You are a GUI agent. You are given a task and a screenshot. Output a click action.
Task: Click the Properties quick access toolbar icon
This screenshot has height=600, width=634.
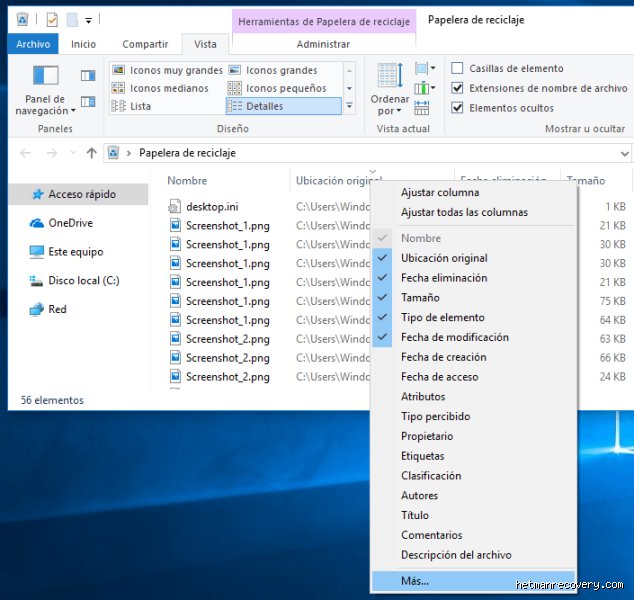[x=52, y=19]
